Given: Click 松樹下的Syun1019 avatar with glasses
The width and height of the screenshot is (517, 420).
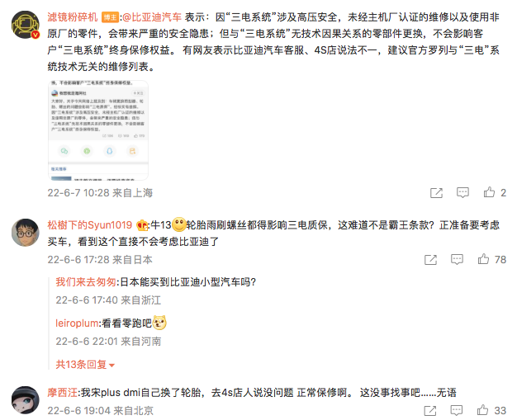Looking at the screenshot, I should click(26, 233).
